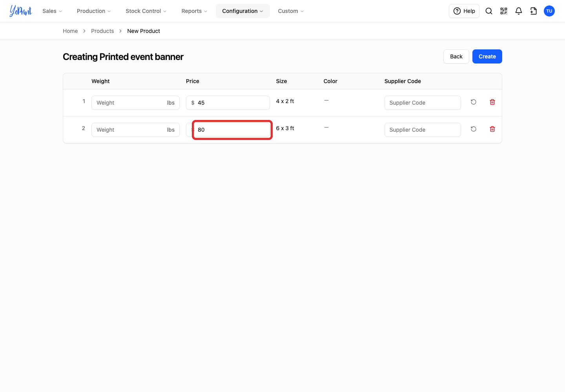Image resolution: width=565 pixels, height=392 pixels.
Task: Click the YoPrint logo
Action: coord(21,11)
